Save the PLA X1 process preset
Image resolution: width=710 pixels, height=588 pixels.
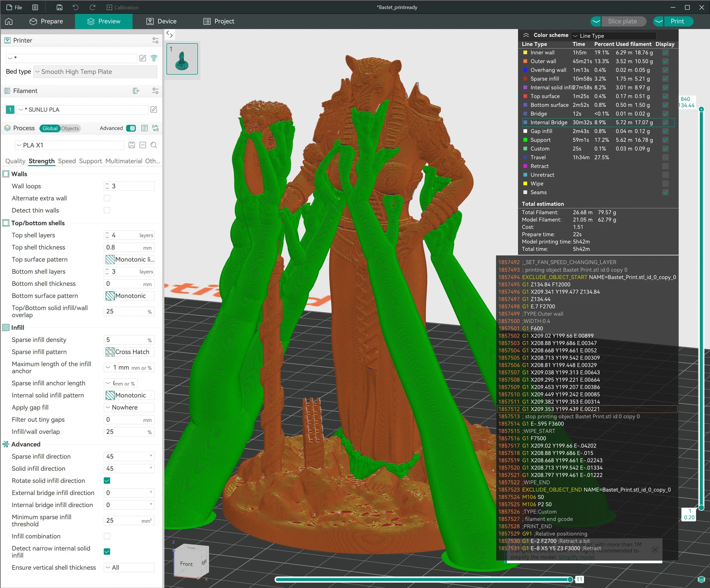click(x=132, y=145)
